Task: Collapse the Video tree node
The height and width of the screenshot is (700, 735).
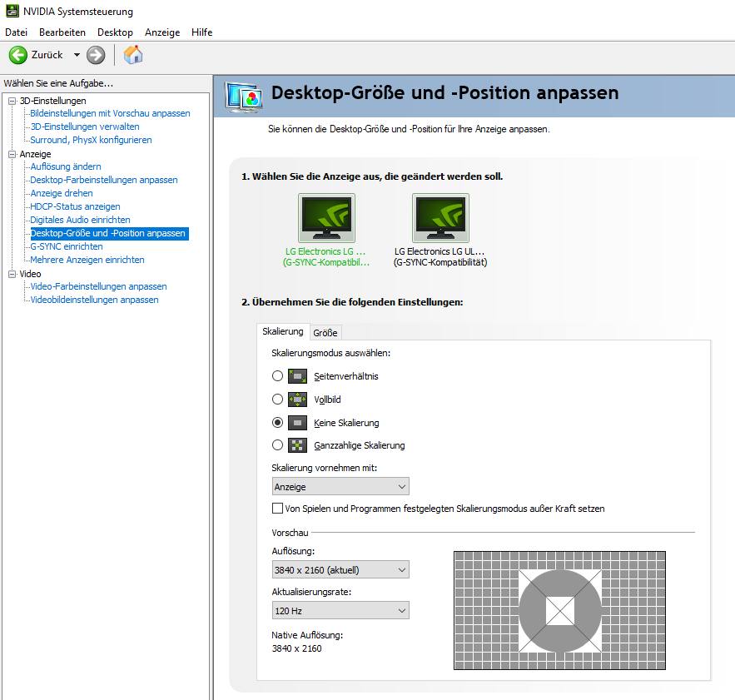Action: pos(12,274)
